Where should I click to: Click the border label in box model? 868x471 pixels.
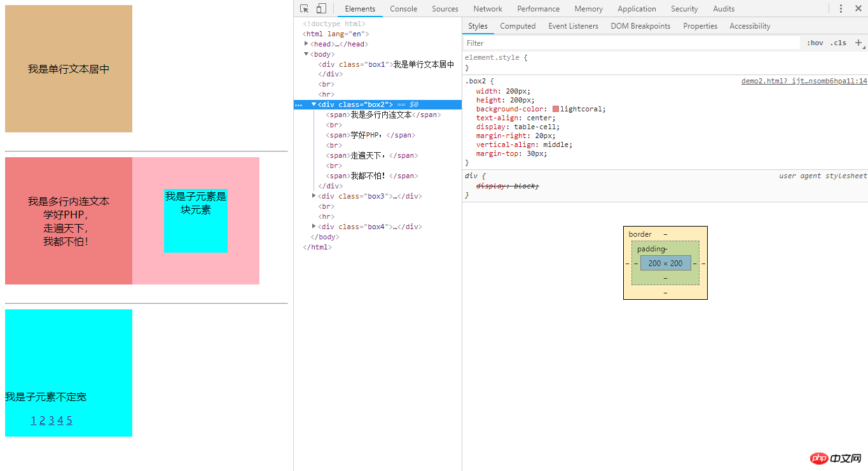click(x=640, y=234)
